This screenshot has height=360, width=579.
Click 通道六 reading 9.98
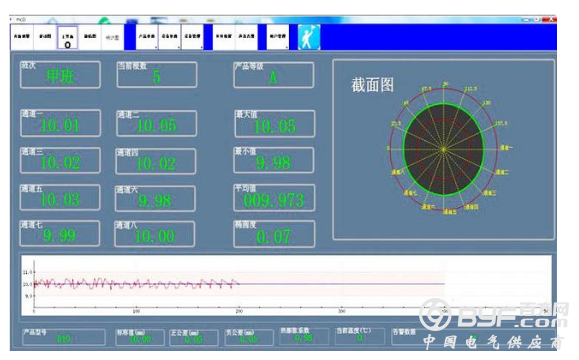[155, 199]
